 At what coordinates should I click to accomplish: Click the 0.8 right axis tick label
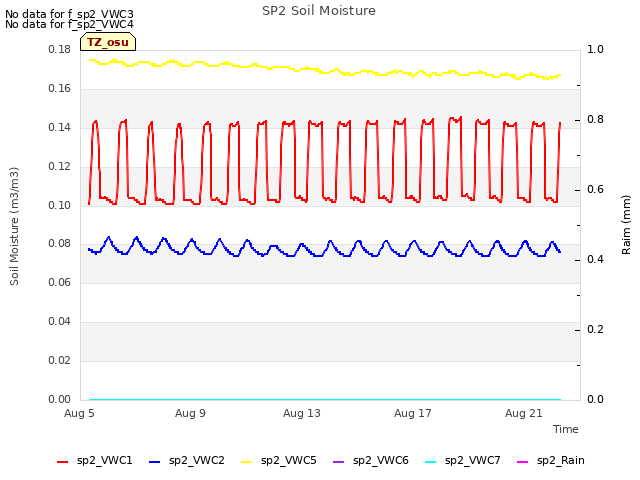(595, 120)
